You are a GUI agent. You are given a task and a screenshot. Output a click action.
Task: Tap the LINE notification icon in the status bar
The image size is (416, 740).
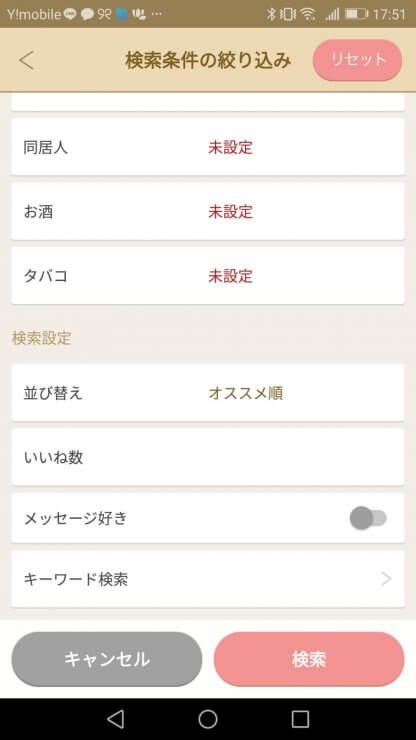69,14
